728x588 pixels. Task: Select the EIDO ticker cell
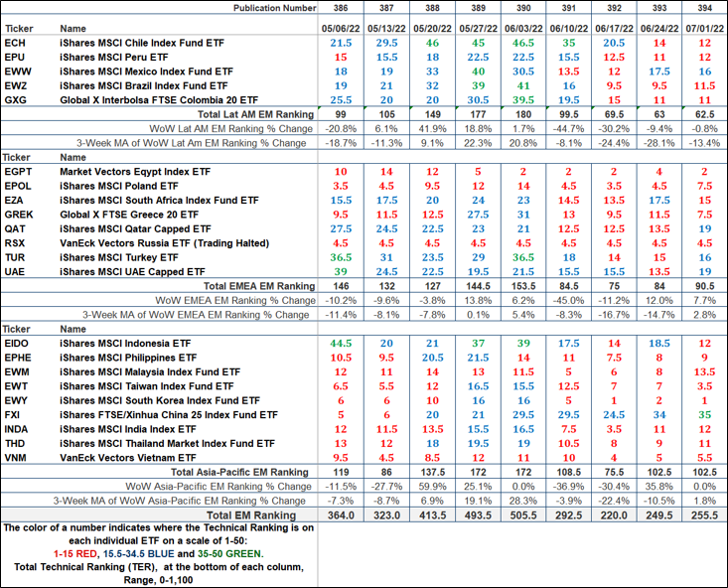pos(16,344)
